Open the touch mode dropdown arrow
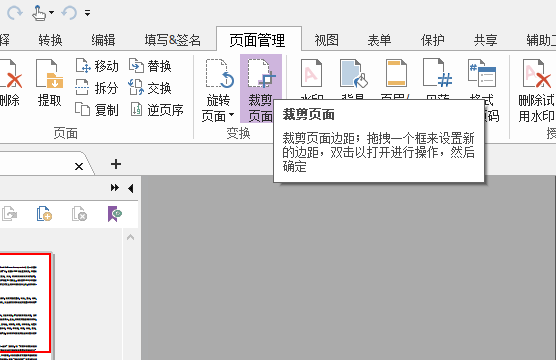556x360 pixels. pyautogui.click(x=51, y=13)
